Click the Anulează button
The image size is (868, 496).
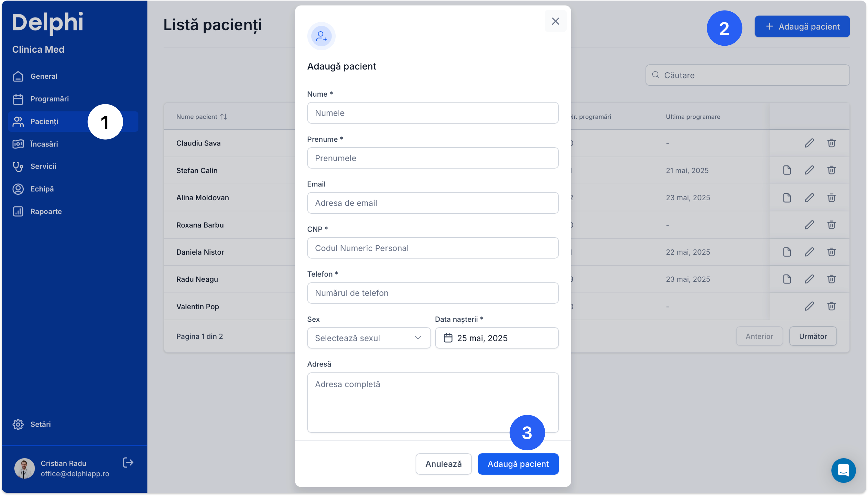point(443,464)
